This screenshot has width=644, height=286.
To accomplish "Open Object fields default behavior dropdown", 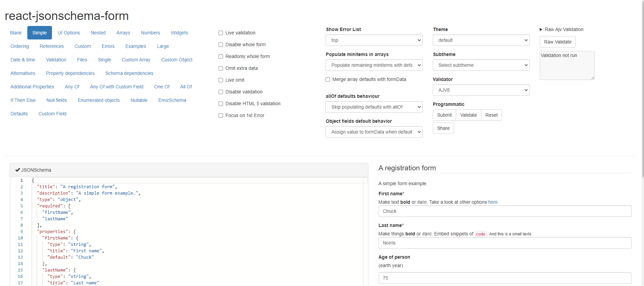I will tap(374, 132).
